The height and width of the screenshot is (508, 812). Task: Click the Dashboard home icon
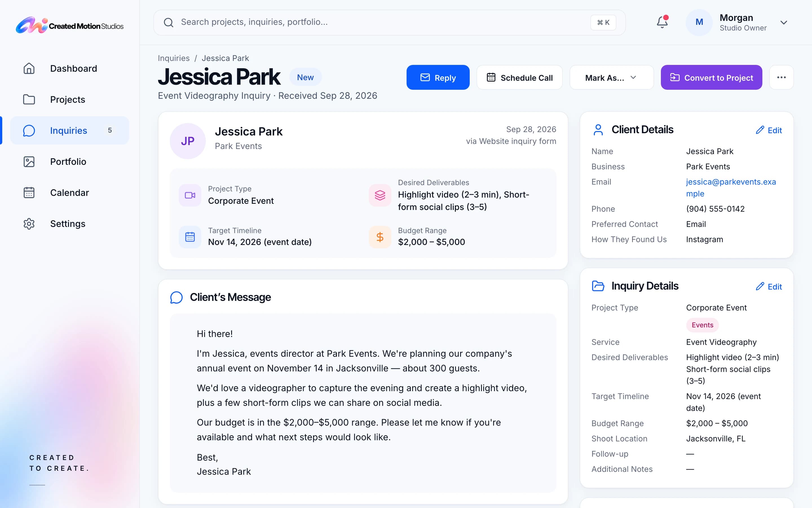click(29, 69)
